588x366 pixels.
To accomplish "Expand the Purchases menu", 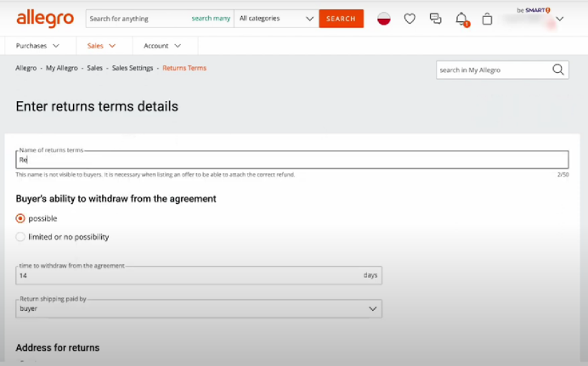I will [x=37, y=46].
